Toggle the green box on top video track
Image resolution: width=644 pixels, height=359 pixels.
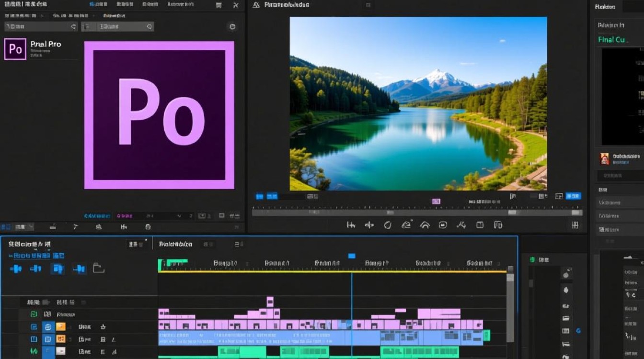(34, 314)
